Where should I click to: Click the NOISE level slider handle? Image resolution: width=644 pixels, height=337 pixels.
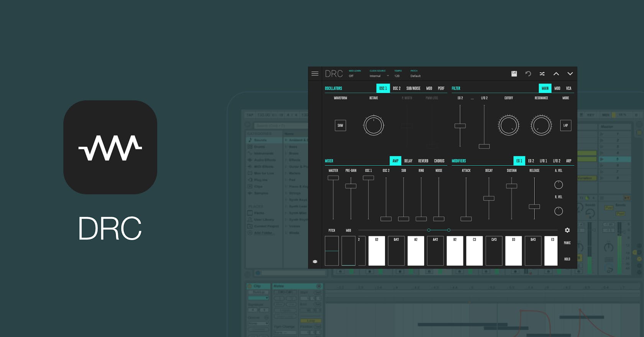tap(439, 219)
